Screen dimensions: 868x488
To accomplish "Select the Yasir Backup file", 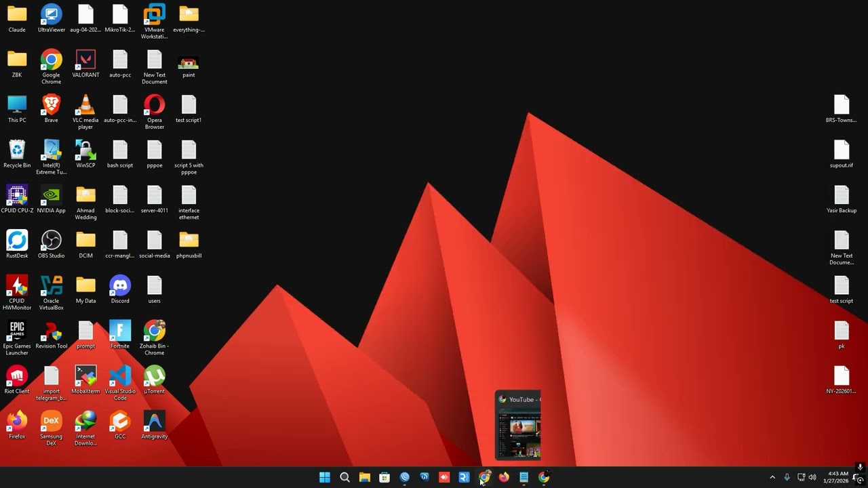I will point(842,200).
